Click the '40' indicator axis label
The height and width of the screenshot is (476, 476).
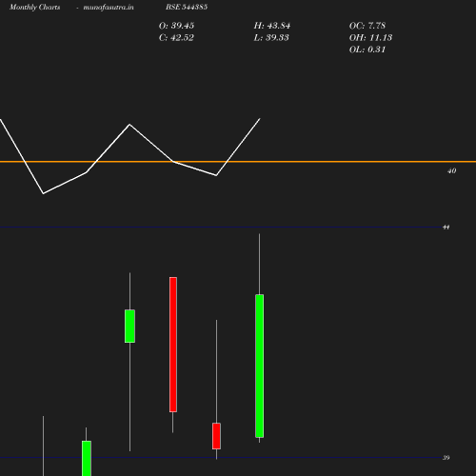click(451, 170)
